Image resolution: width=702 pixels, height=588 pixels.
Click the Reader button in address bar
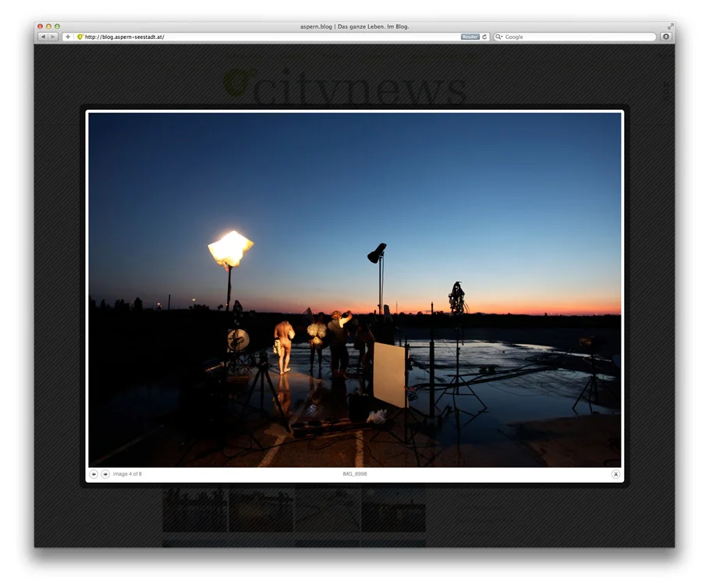[470, 37]
